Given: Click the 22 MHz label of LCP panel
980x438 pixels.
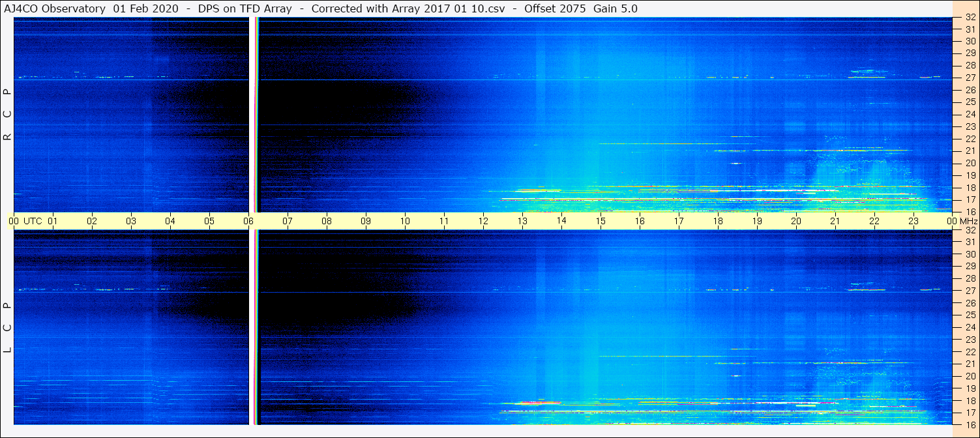Looking at the screenshot, I should click(970, 352).
